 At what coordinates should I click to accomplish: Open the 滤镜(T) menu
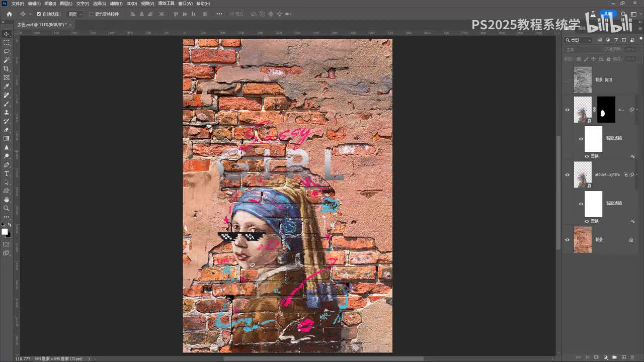[x=116, y=4]
